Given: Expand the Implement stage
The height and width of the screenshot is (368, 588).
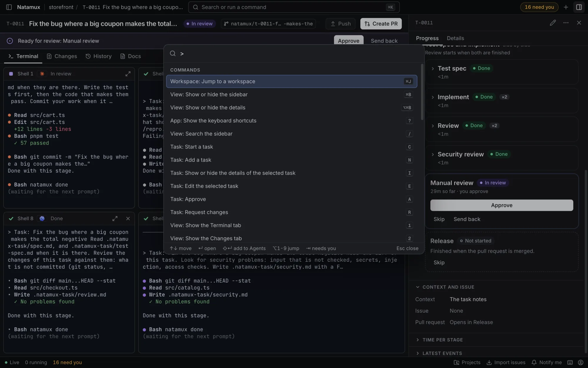Looking at the screenshot, I should (433, 97).
